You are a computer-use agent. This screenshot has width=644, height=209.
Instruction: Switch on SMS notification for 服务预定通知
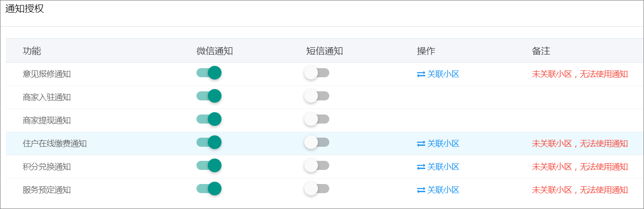(x=317, y=189)
